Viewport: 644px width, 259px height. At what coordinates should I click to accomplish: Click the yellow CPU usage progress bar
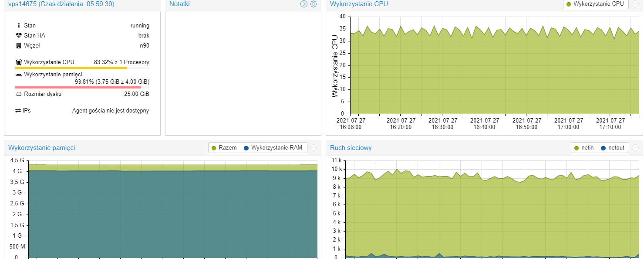click(x=71, y=68)
